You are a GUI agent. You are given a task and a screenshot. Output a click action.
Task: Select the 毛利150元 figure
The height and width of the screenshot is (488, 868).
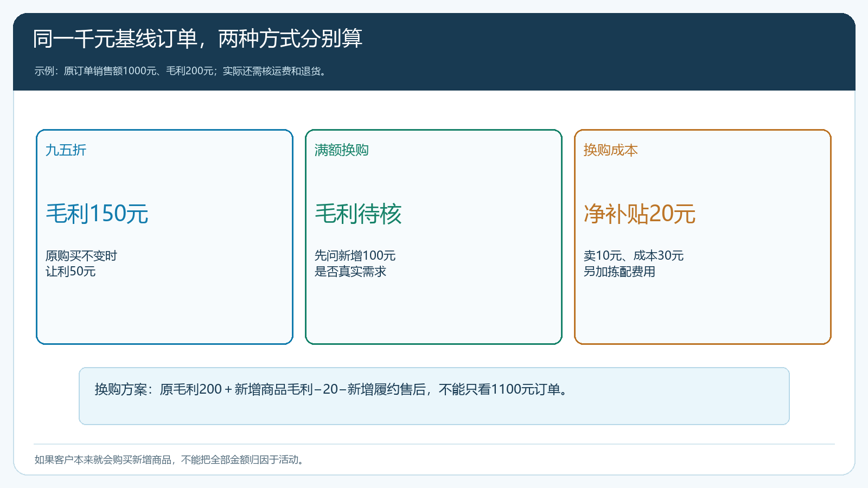click(97, 214)
